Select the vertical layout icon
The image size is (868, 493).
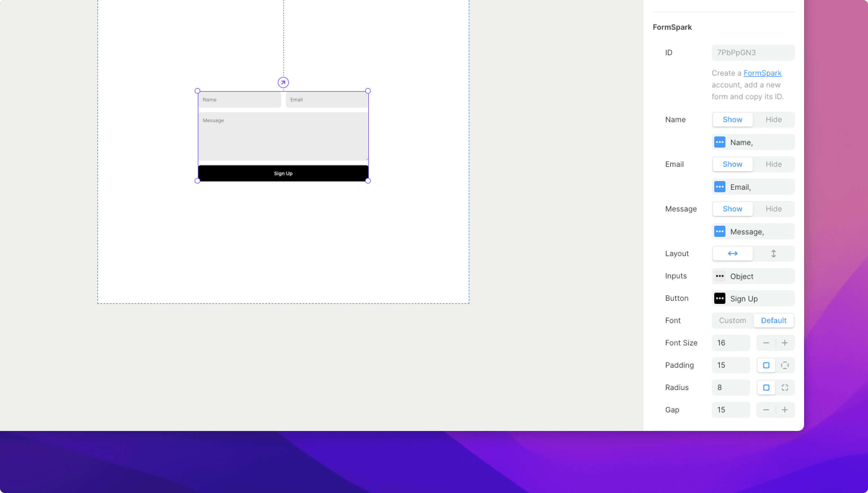(x=773, y=253)
